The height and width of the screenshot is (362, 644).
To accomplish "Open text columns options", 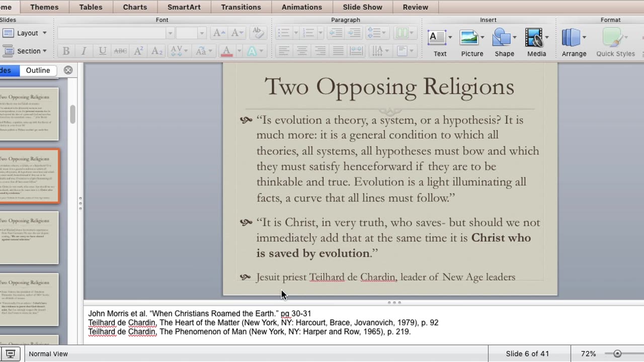I will coord(405,33).
